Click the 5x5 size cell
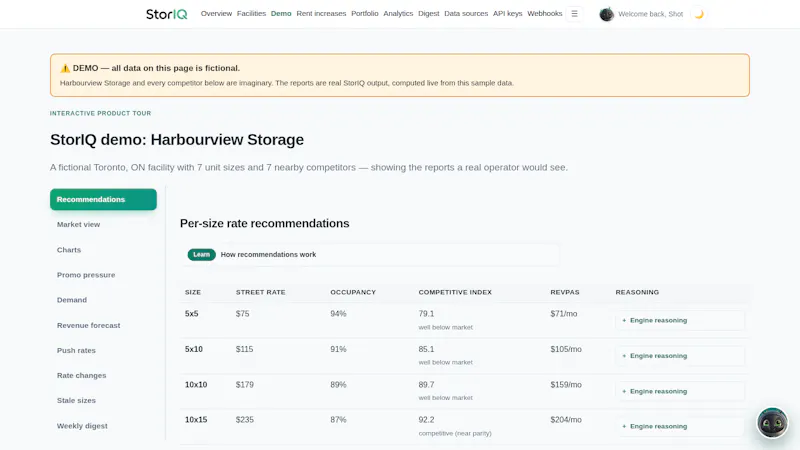The image size is (800, 450). tap(191, 314)
